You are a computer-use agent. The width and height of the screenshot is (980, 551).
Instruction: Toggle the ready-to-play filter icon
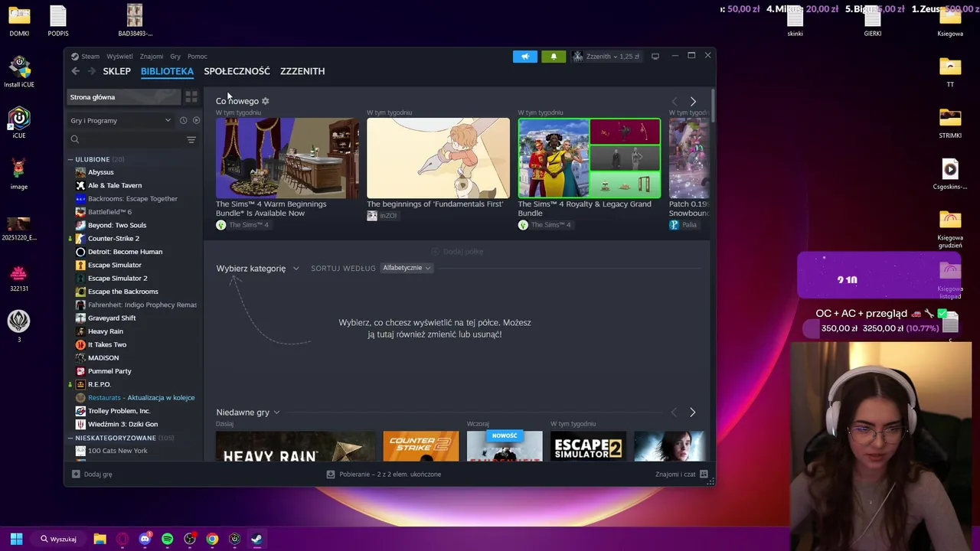(196, 120)
